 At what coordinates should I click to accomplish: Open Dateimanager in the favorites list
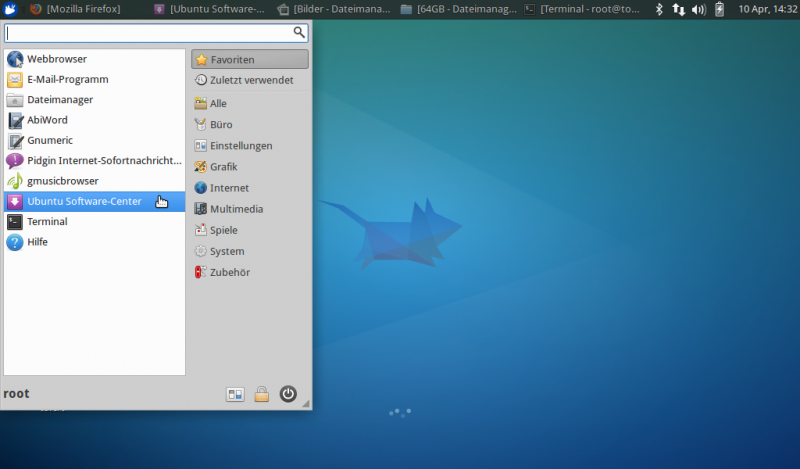pyautogui.click(x=94, y=100)
